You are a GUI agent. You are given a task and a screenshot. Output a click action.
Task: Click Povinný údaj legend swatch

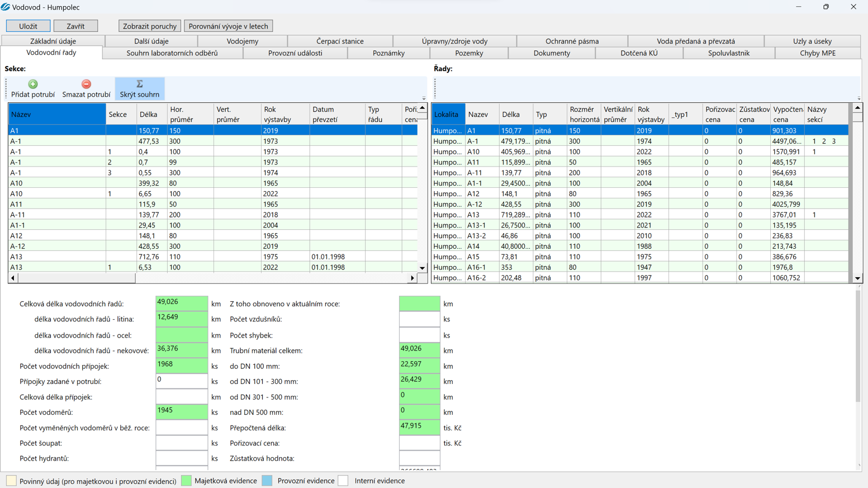(x=11, y=481)
